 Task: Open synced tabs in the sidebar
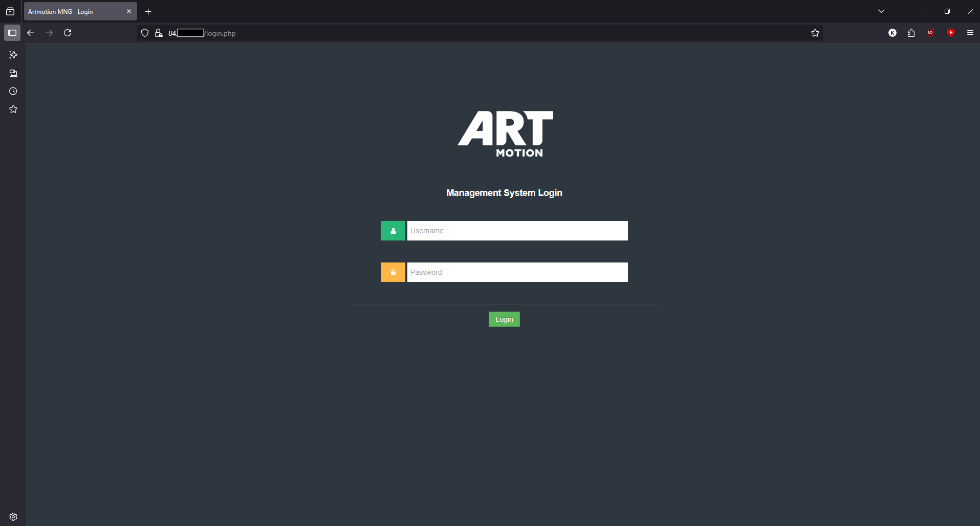(x=13, y=74)
